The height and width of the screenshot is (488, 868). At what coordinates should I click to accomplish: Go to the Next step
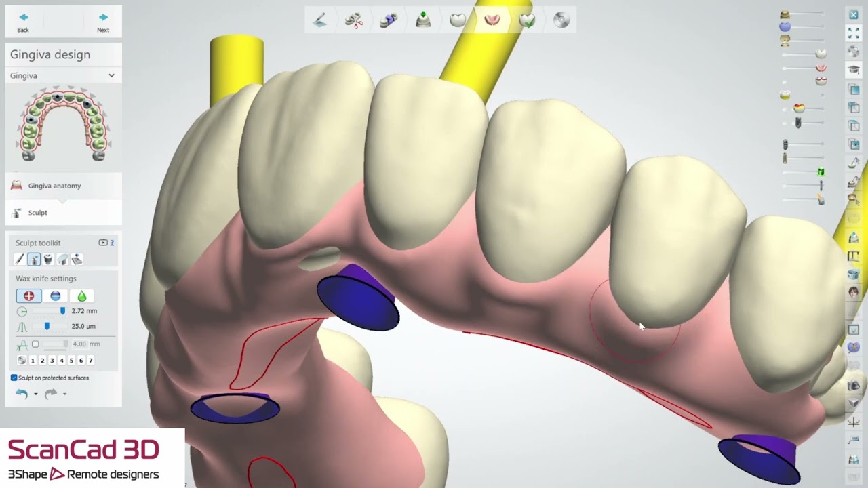103,22
